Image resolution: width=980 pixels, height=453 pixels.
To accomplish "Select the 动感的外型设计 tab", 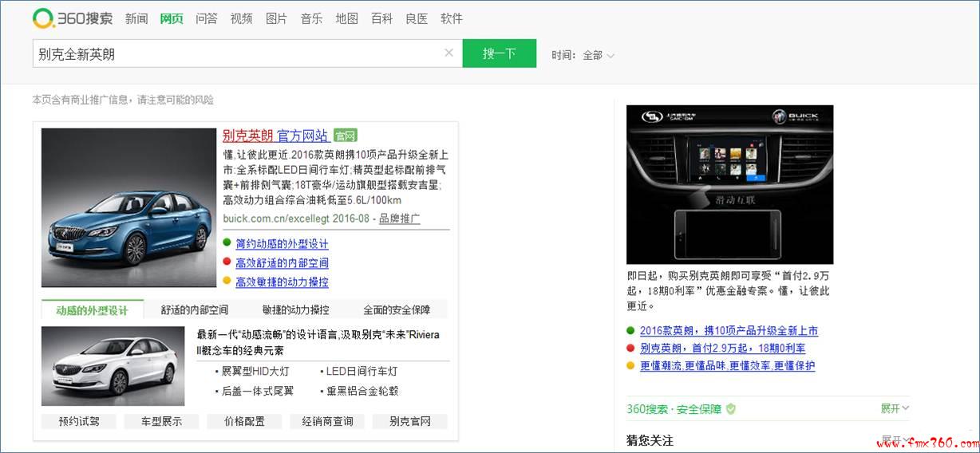I will pyautogui.click(x=92, y=309).
